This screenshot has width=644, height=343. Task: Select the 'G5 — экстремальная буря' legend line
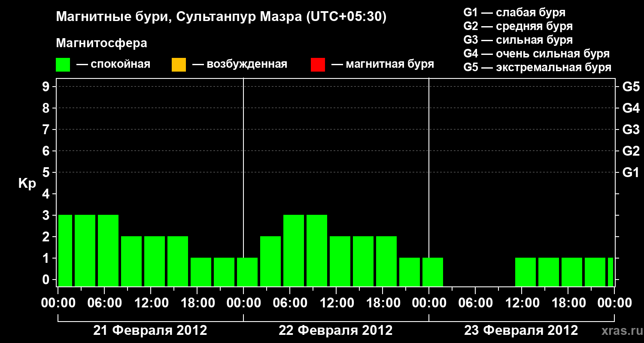[x=538, y=67]
